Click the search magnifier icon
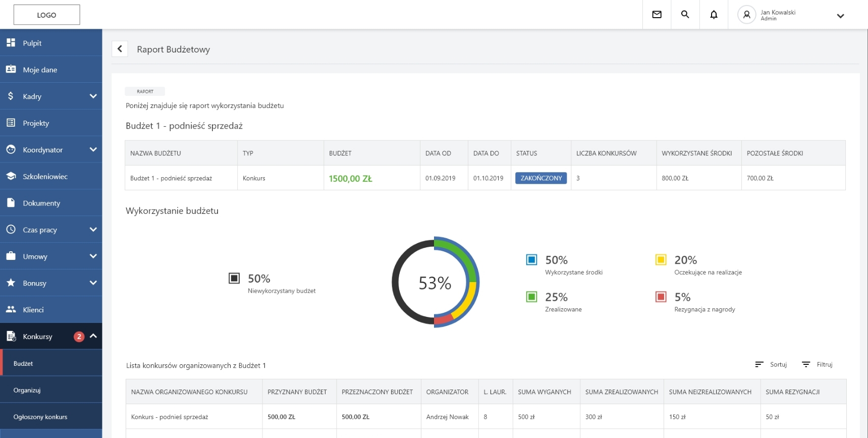Screen dimensions: 868x438 685,15
